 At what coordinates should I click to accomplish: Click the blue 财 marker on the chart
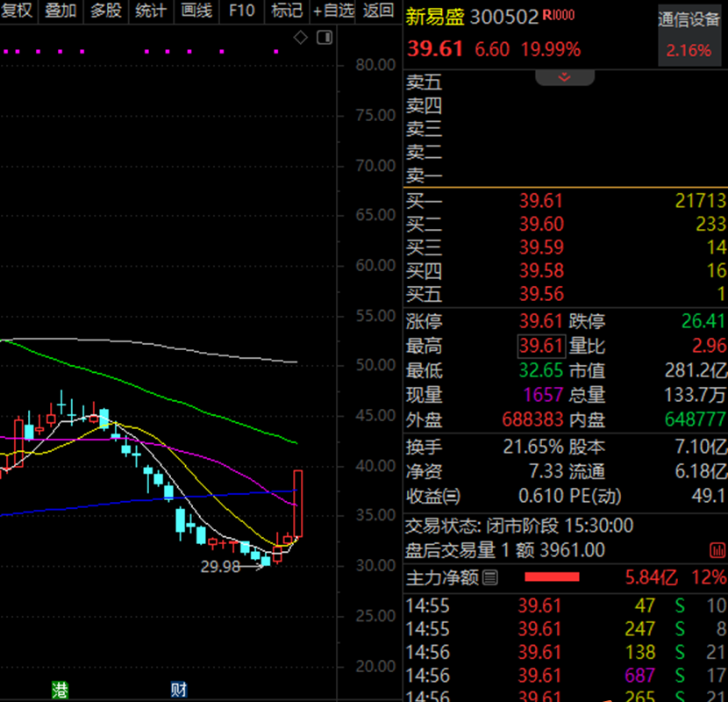pos(179,690)
